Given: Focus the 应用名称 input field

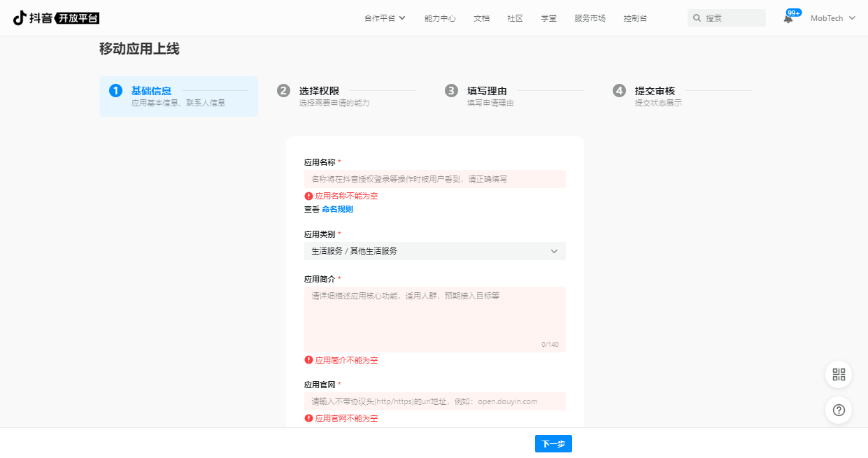Looking at the screenshot, I should pos(434,179).
